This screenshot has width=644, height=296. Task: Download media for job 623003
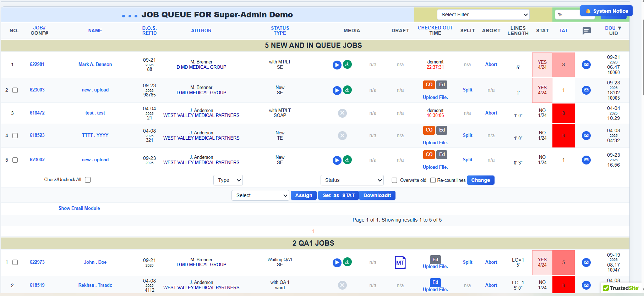348,90
